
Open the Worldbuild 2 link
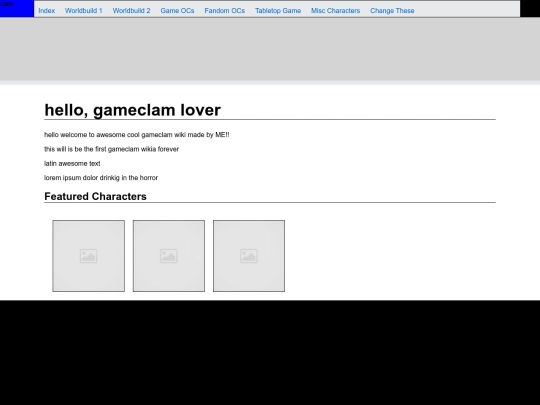pos(132,11)
